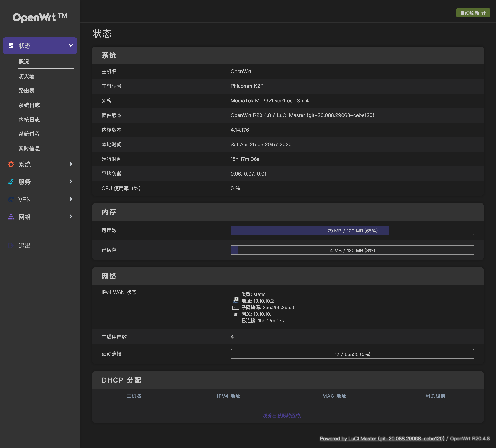Click the status dashboard grid icon

coord(11,46)
